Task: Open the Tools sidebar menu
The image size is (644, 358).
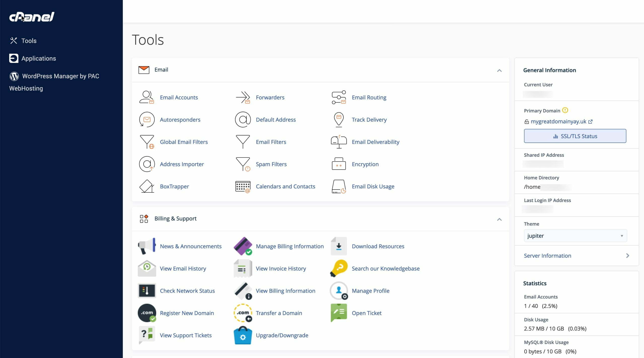Action: 28,41
